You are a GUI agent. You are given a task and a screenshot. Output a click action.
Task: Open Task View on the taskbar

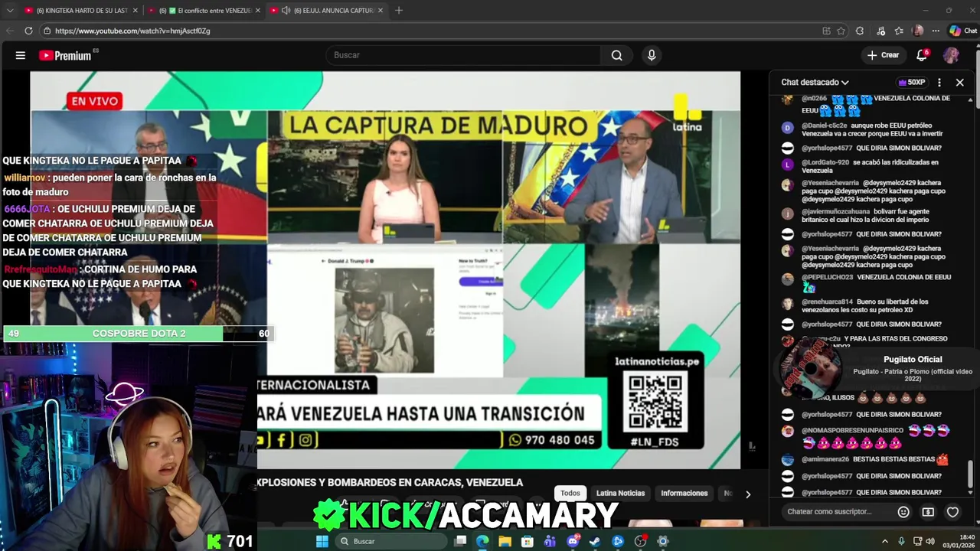coord(460,541)
